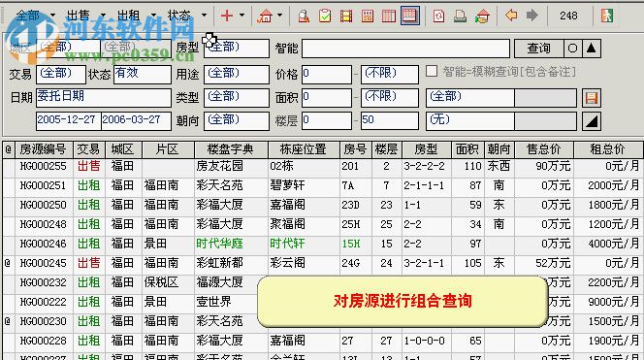Click 福源大厦 in row HG000232

pyautogui.click(x=219, y=282)
